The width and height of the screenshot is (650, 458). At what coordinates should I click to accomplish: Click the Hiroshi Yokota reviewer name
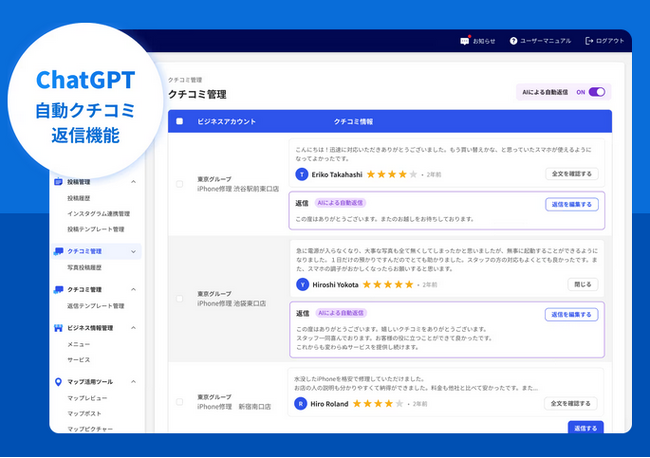[x=335, y=285]
